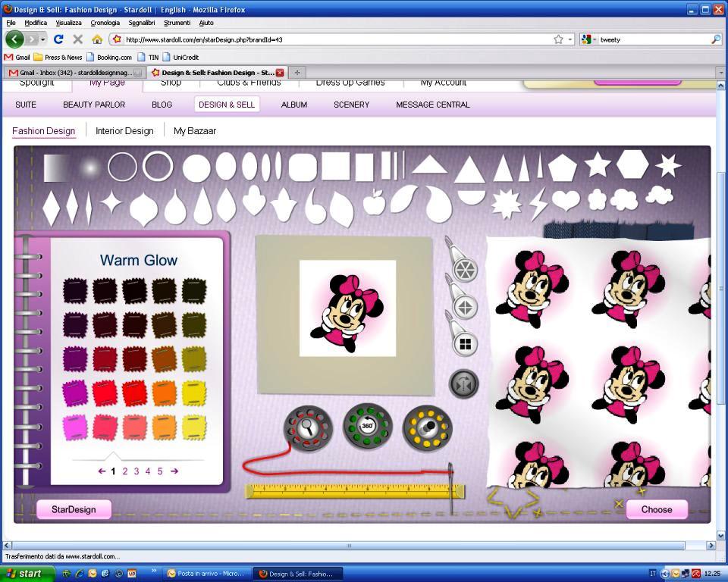This screenshot has width=728, height=582.
Task: Click the diamond-cross pattern pin button
Action: 465,307
